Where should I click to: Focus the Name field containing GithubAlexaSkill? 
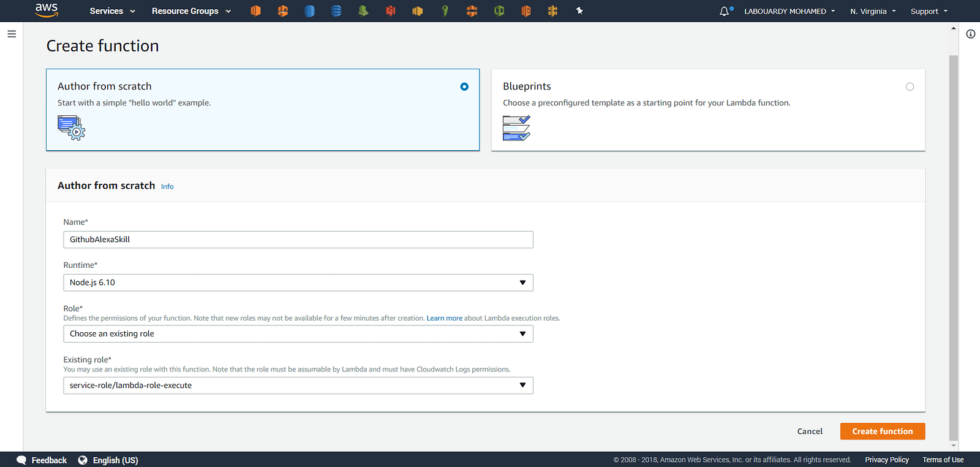coord(298,240)
